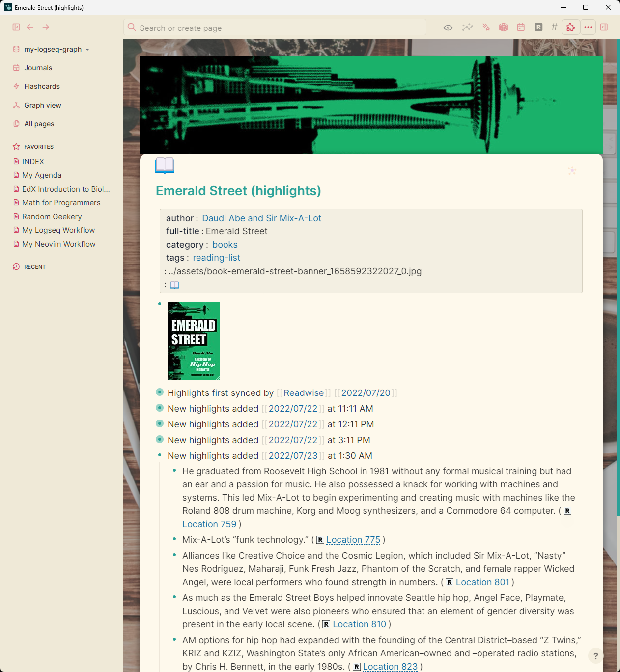Image resolution: width=620 pixels, height=672 pixels.
Task: Open the plugins puzzle piece menu
Action: (570, 28)
